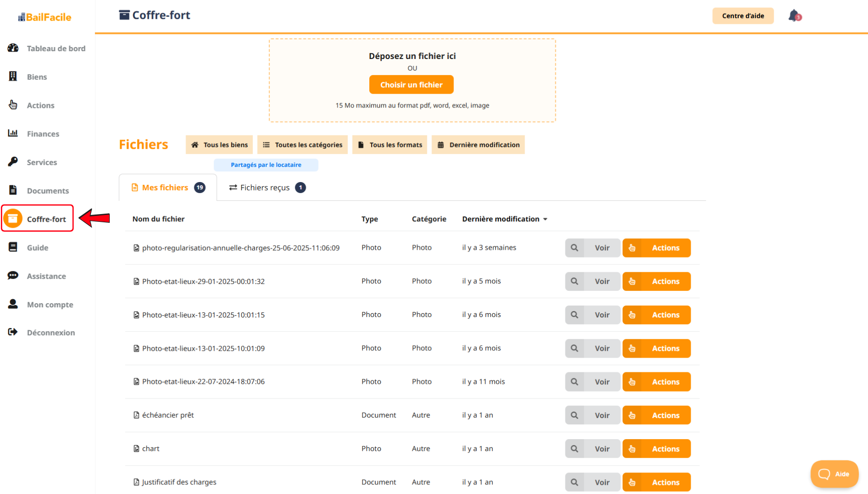Click file name Photo-etat-lieux-22-07-2024-18:07:06
868x494 pixels.
(203, 381)
